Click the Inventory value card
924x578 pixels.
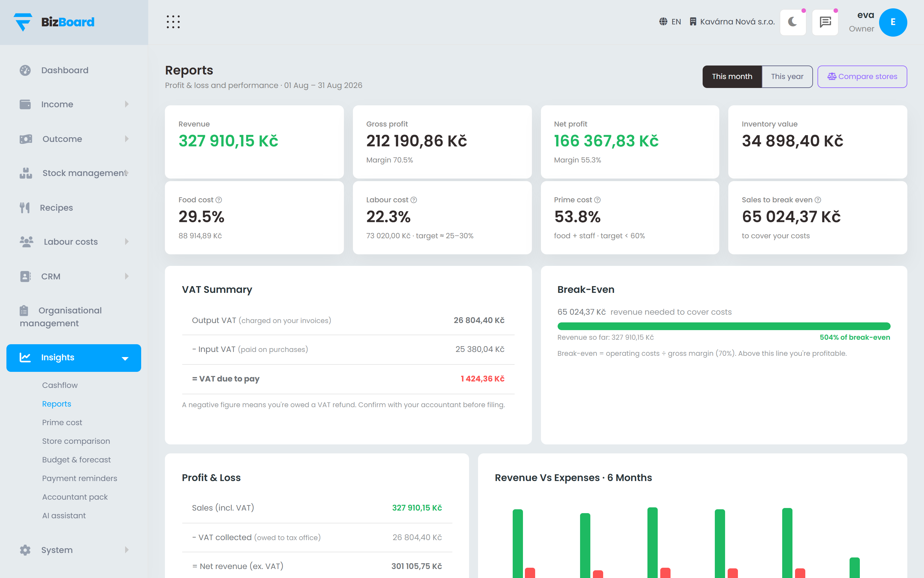(x=817, y=142)
